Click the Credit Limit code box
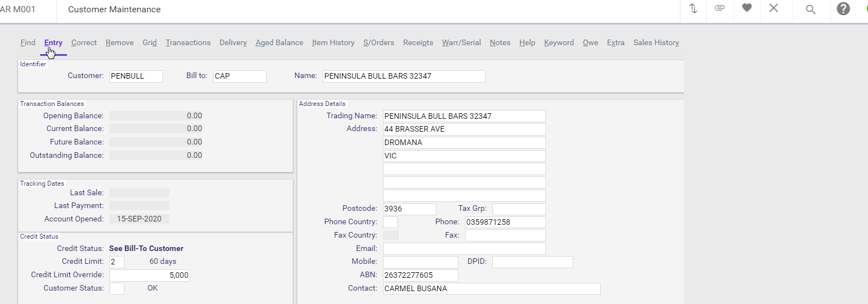 pos(117,262)
